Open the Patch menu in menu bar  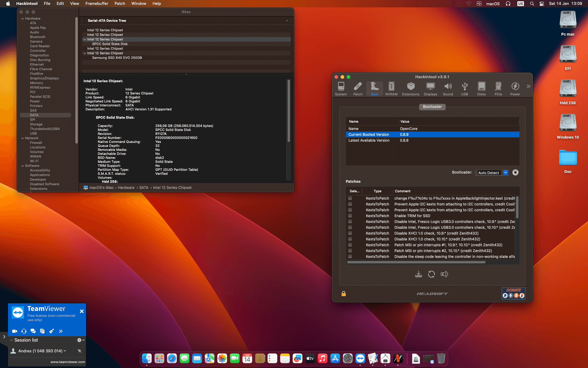120,3
